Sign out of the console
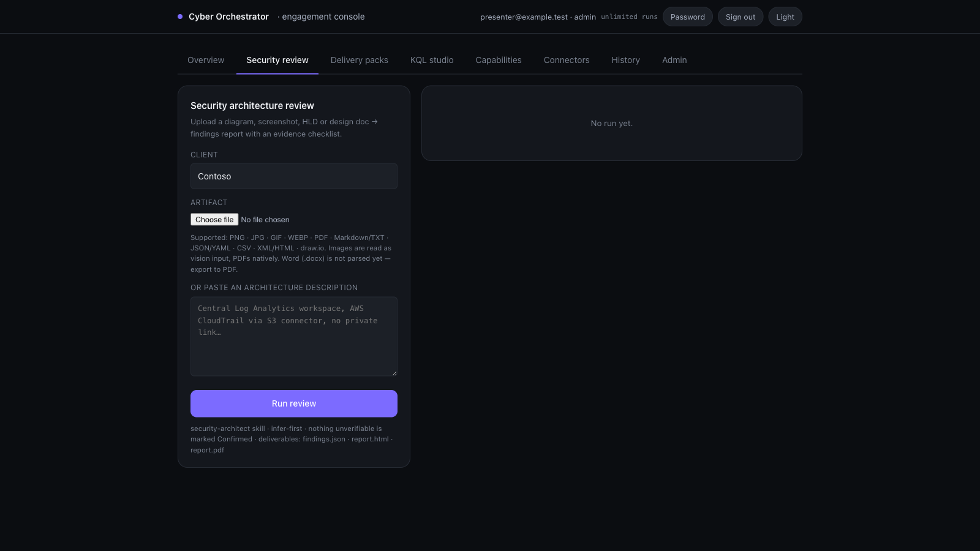980x551 pixels. coord(741,17)
